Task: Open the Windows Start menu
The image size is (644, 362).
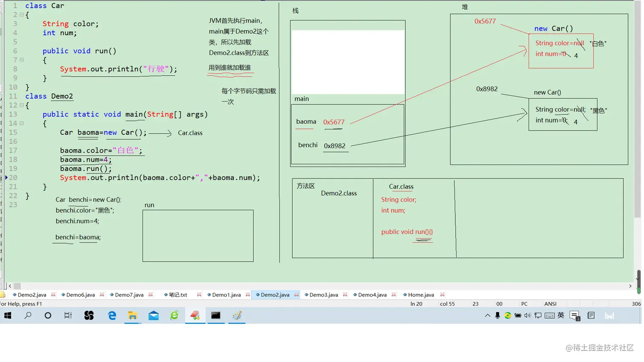Action: coord(8,316)
